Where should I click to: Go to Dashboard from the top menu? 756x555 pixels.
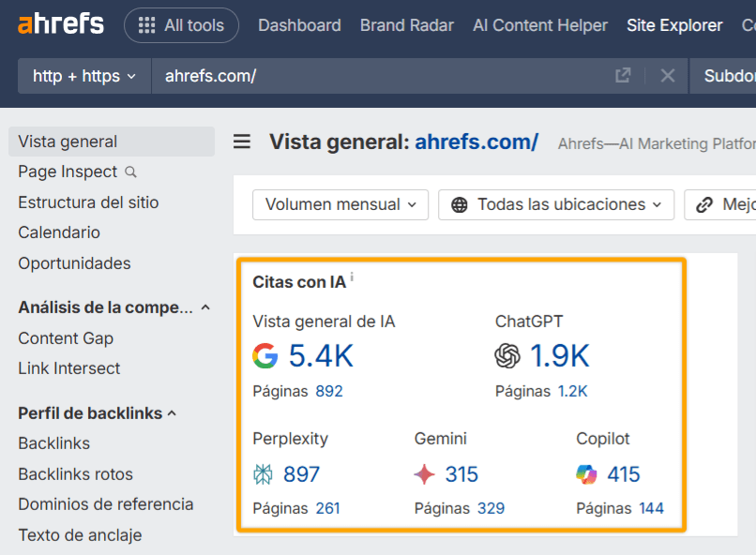[299, 25]
